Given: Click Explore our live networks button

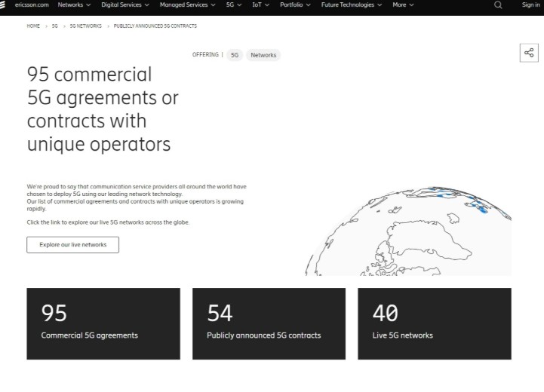Looking at the screenshot, I should click(73, 245).
